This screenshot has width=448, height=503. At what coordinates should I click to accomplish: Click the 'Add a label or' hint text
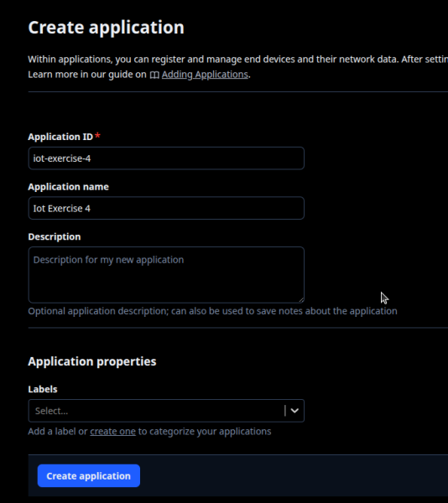click(58, 432)
